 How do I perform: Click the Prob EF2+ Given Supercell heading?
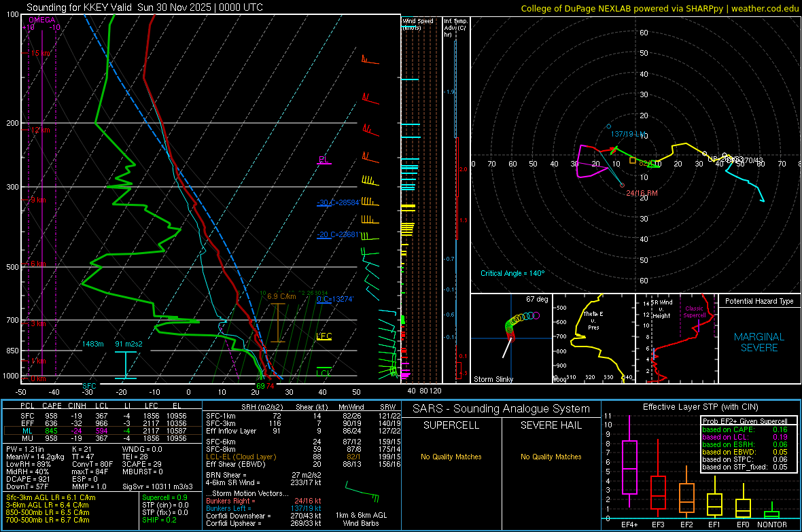pos(745,421)
